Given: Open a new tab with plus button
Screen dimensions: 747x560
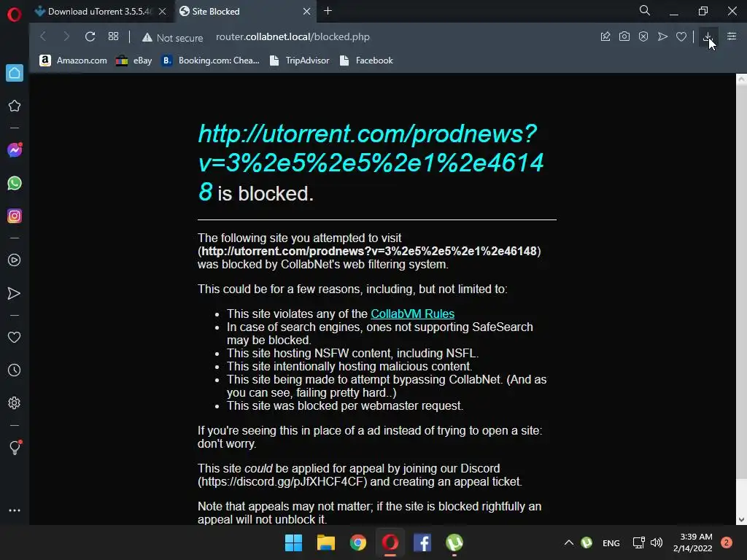Looking at the screenshot, I should [328, 11].
